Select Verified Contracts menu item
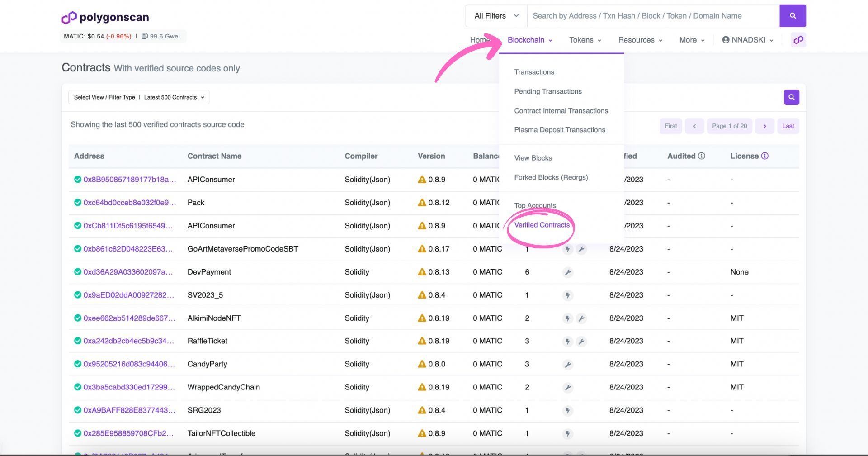The height and width of the screenshot is (456, 868). click(542, 225)
